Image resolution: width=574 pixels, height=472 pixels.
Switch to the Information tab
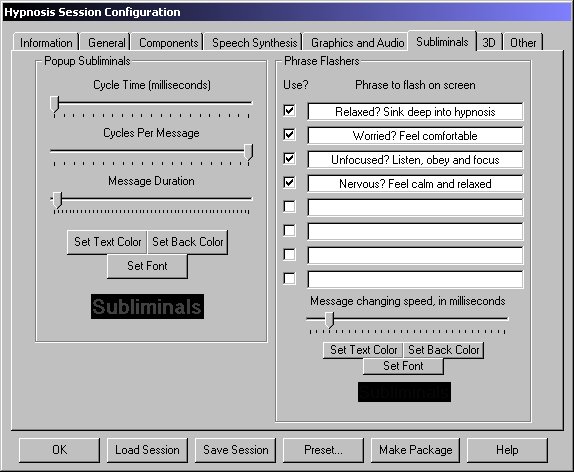tap(46, 42)
